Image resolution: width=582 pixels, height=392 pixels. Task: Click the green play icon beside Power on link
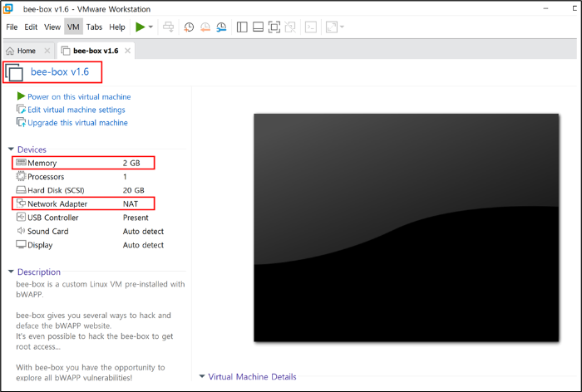(x=21, y=96)
